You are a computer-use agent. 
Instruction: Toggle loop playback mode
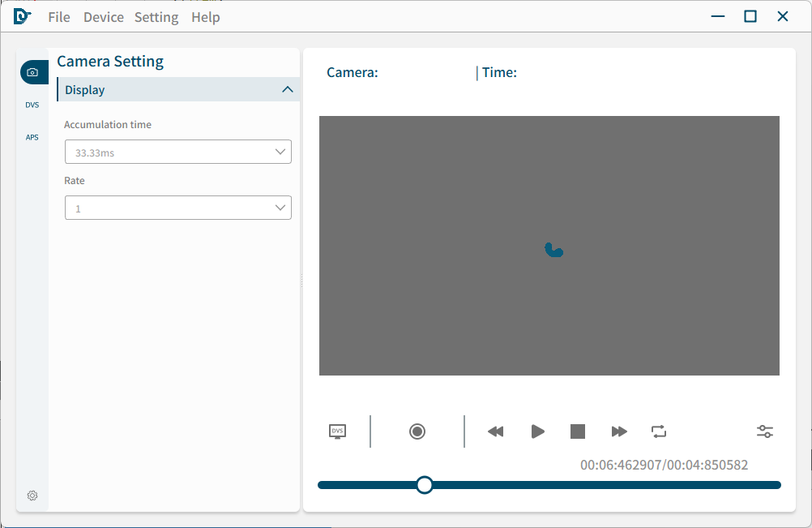pyautogui.click(x=659, y=431)
